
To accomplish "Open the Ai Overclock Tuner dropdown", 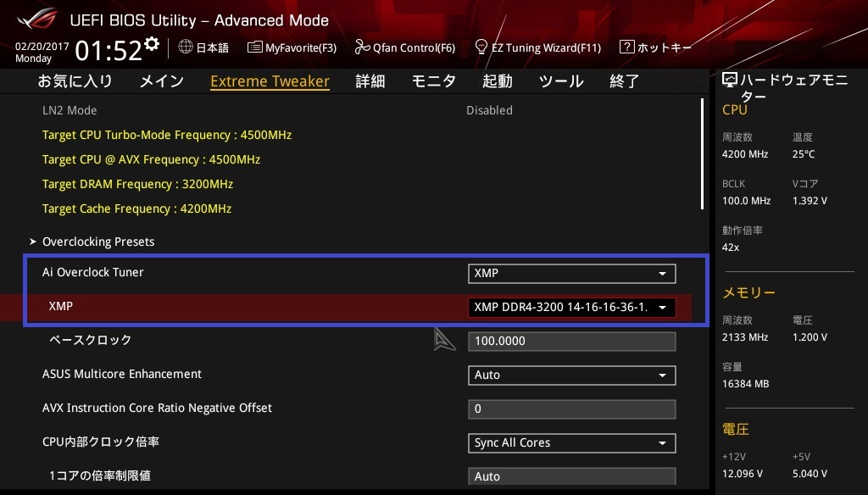I will (x=572, y=273).
